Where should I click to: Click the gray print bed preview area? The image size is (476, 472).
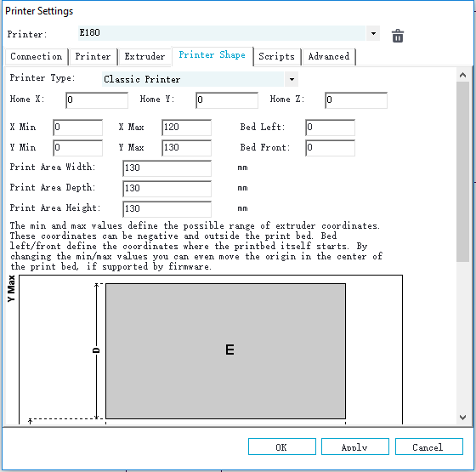[x=225, y=351]
